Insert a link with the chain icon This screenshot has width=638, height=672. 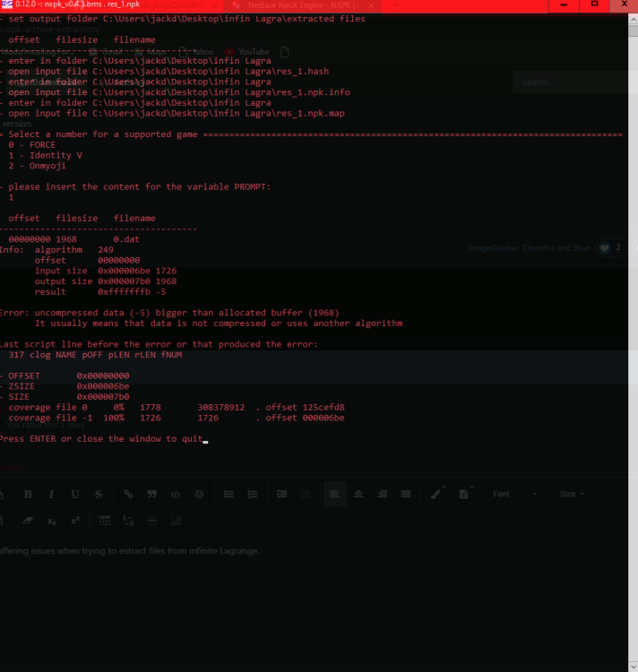(128, 494)
